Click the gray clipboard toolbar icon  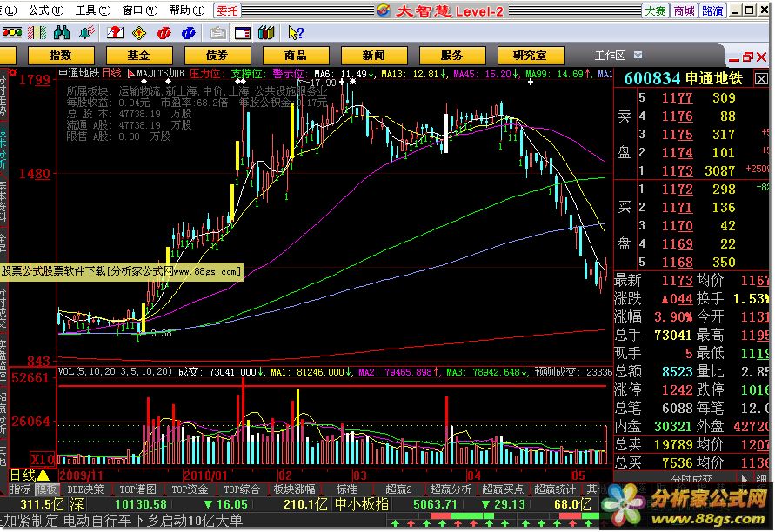[217, 33]
